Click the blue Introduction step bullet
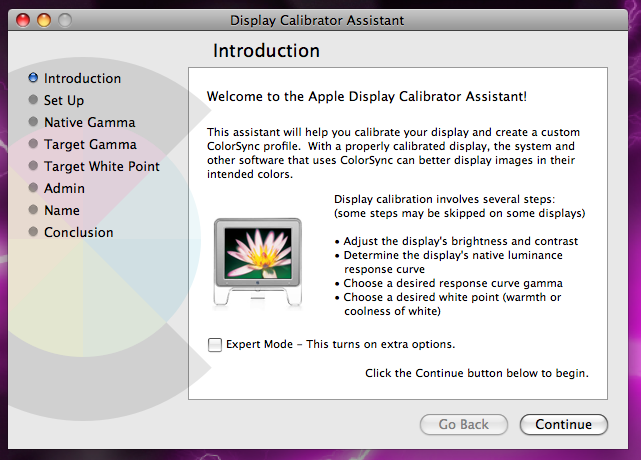The height and width of the screenshot is (460, 641). click(33, 78)
